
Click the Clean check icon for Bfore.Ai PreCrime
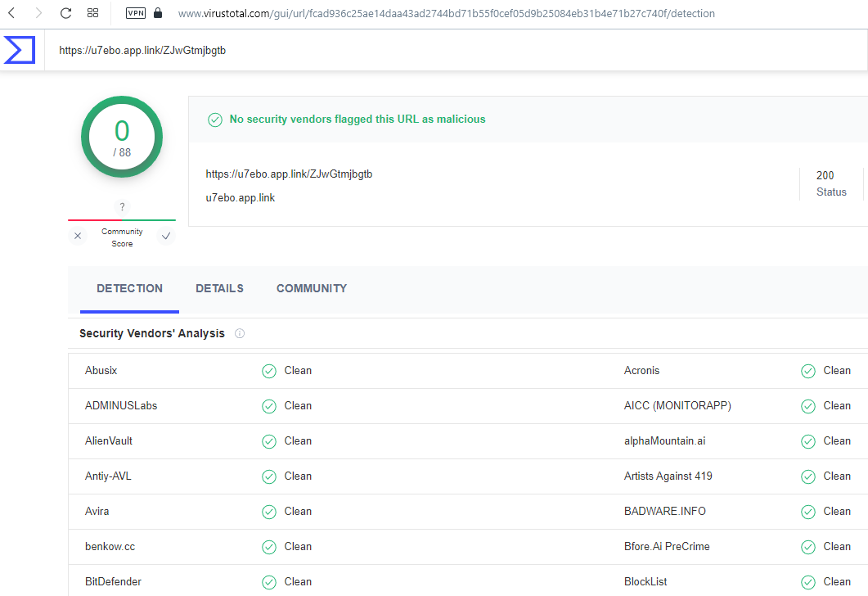coord(808,547)
